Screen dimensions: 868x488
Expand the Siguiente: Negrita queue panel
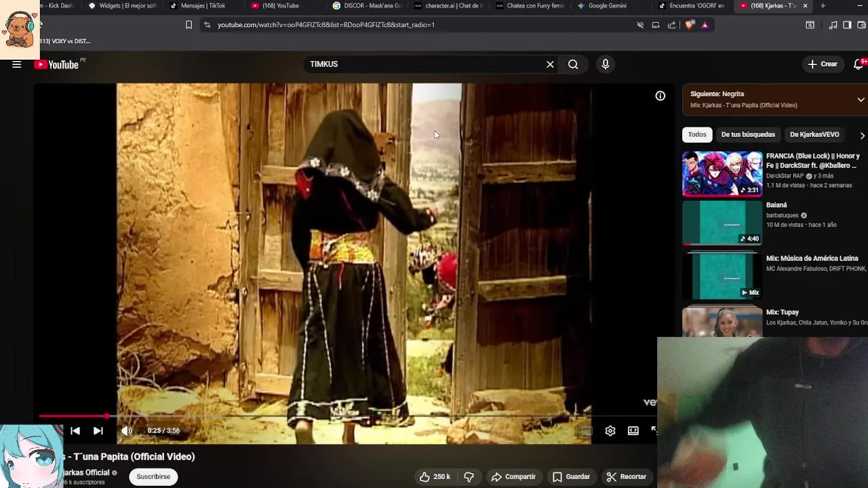861,100
